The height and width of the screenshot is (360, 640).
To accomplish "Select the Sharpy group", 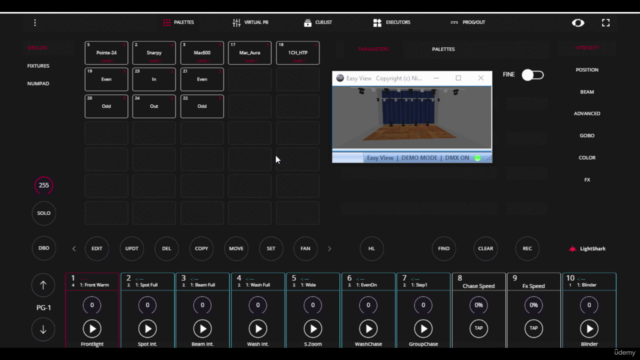I will (x=154, y=53).
